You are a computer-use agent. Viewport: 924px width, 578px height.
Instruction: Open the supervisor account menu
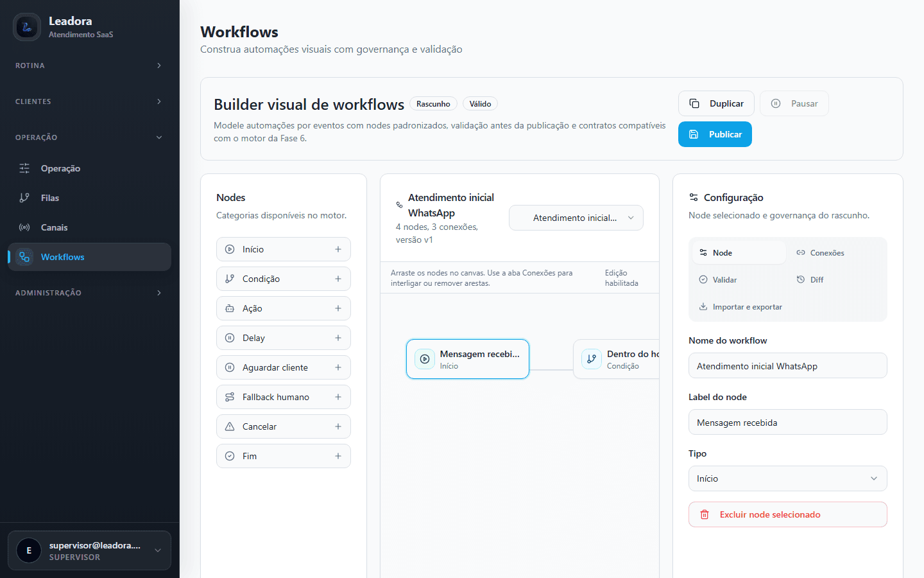click(89, 550)
